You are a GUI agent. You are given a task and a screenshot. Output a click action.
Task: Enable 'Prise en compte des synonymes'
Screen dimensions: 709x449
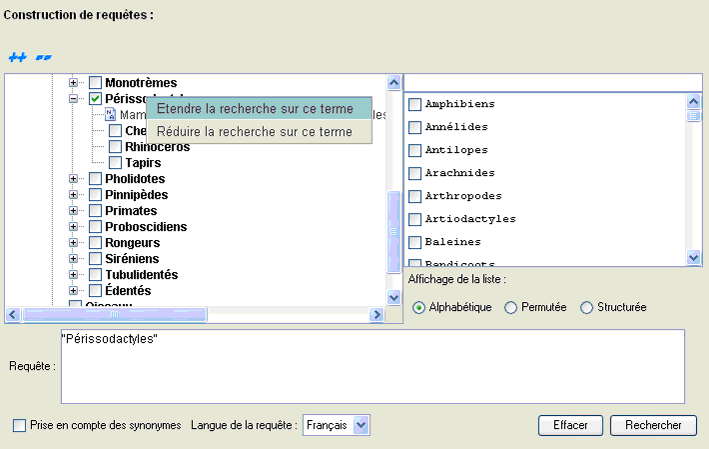pyautogui.click(x=20, y=426)
